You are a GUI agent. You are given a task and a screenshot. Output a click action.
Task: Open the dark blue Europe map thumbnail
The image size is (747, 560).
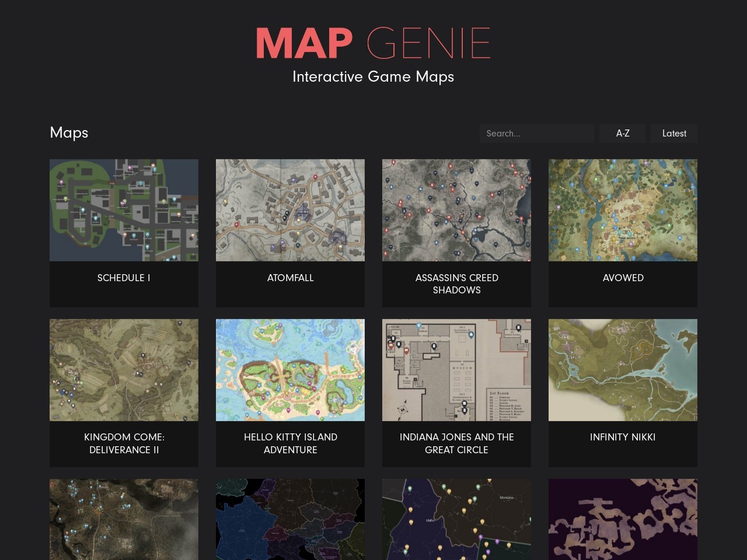tap(290, 519)
